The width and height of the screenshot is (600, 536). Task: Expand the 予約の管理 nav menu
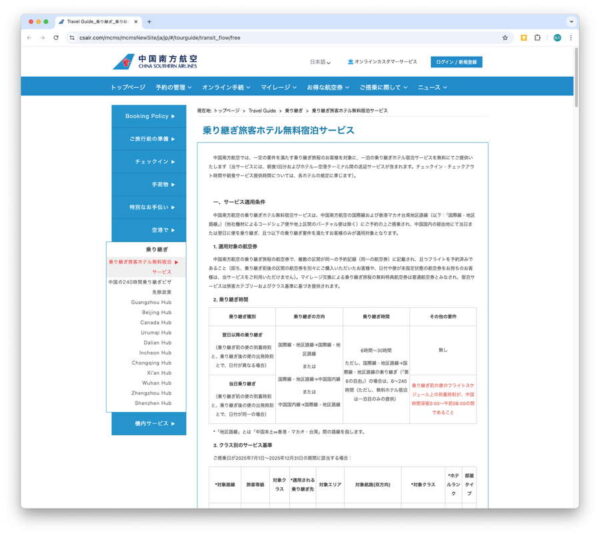tap(174, 87)
